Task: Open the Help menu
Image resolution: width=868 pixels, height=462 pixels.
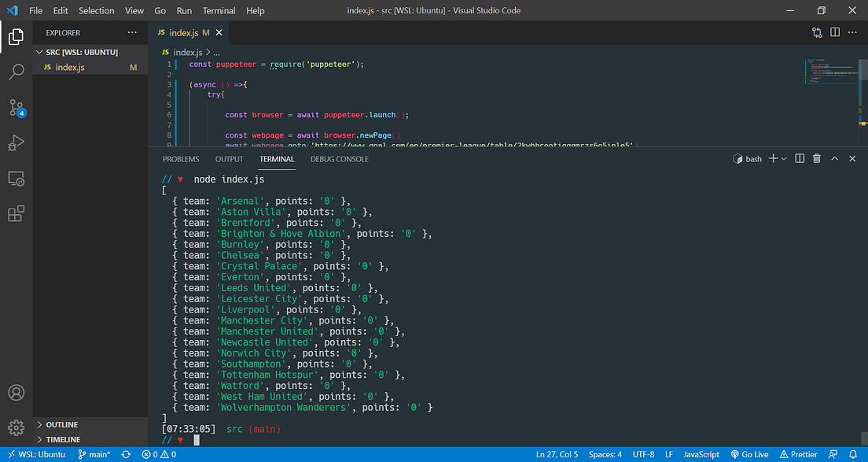Action: [x=256, y=10]
